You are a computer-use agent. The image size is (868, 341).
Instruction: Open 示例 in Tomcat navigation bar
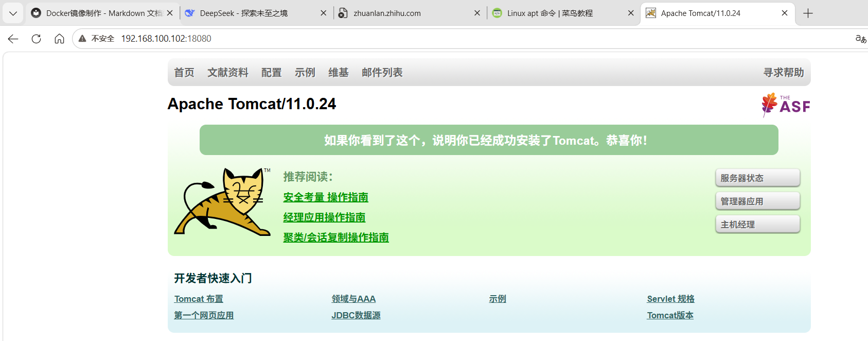(305, 73)
